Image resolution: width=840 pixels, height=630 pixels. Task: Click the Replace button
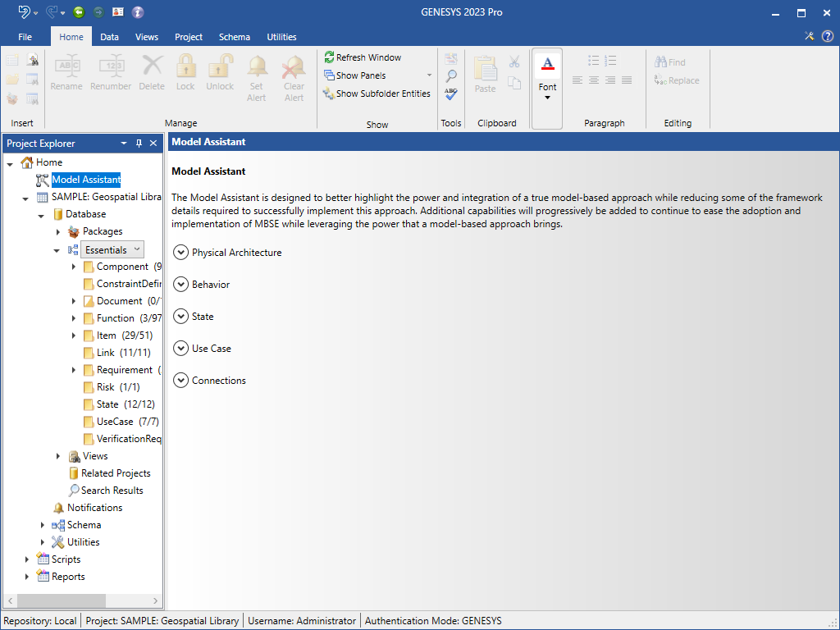(x=677, y=80)
